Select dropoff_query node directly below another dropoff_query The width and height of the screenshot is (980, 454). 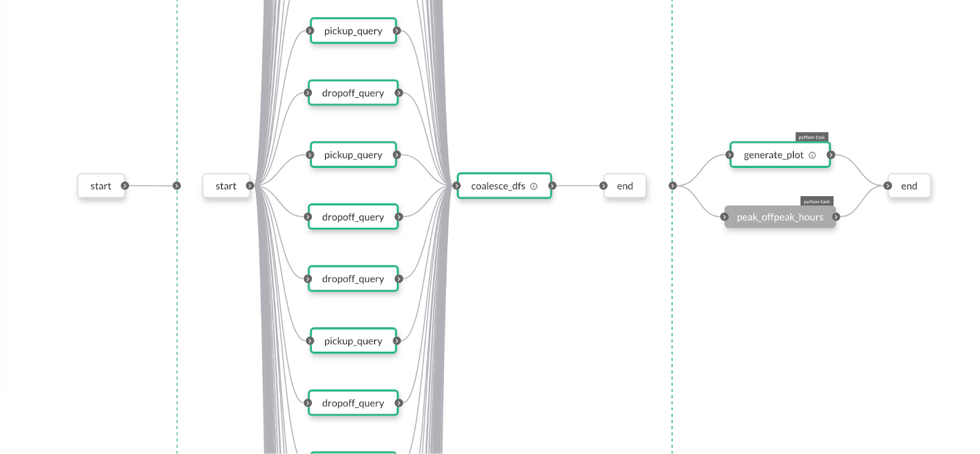(353, 279)
